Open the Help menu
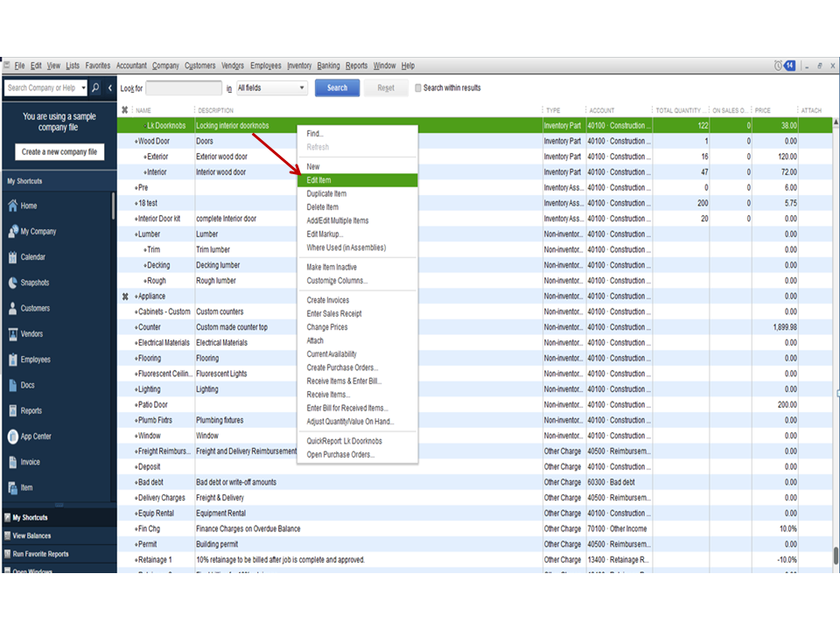The width and height of the screenshot is (840, 630). click(408, 66)
